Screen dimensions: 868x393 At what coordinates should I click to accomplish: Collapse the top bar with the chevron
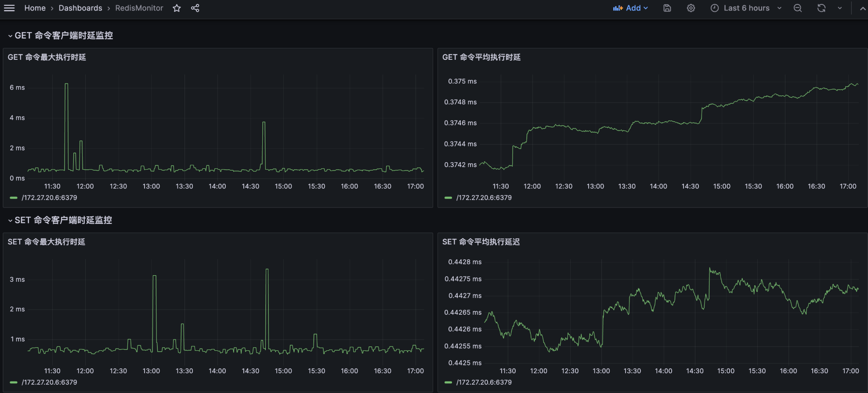[x=862, y=8]
